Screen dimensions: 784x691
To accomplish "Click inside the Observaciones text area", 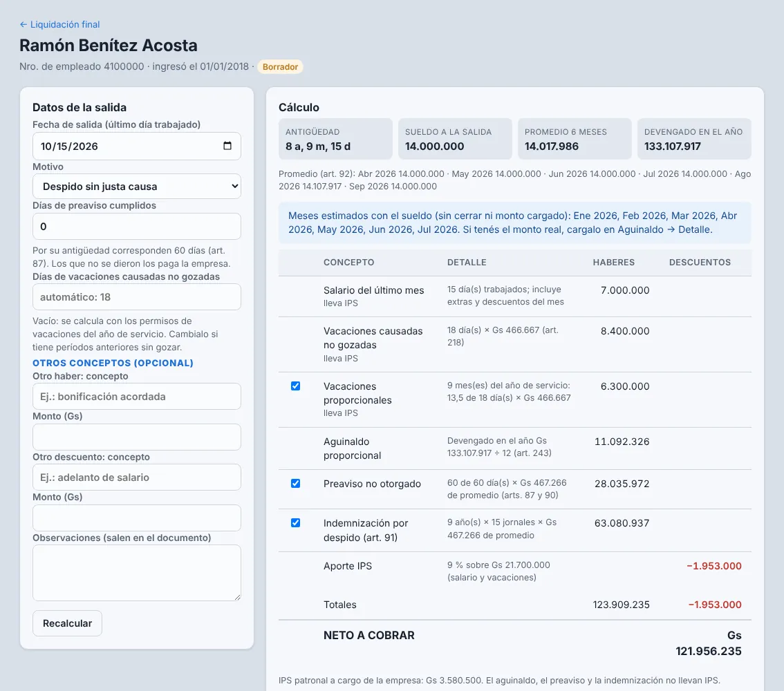I will point(136,573).
